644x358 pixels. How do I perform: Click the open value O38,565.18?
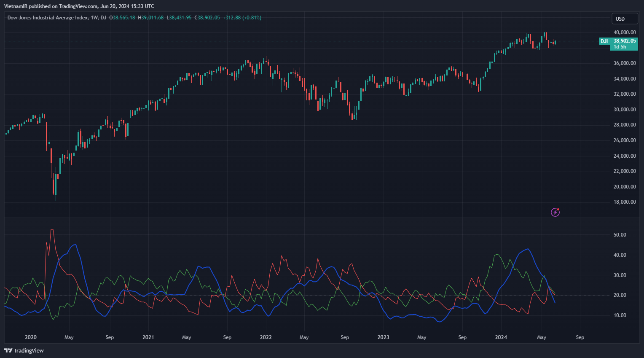122,18
